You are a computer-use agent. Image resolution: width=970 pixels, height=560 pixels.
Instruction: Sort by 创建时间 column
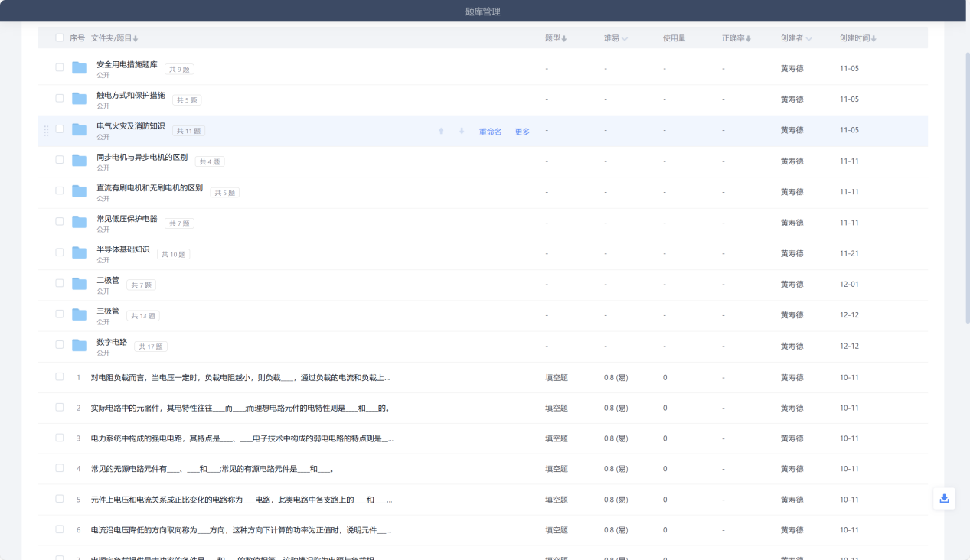coord(857,38)
